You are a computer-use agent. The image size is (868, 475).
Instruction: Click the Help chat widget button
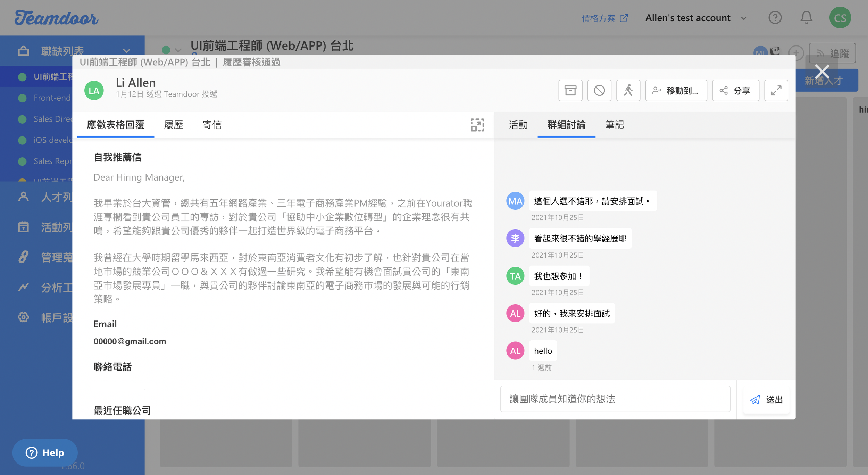click(x=45, y=453)
